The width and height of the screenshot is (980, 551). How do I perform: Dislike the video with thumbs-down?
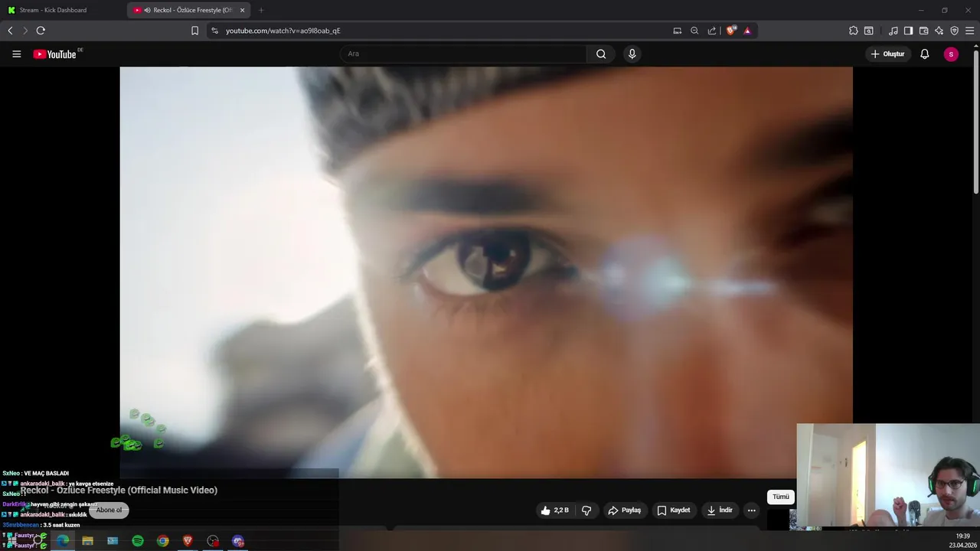point(586,510)
